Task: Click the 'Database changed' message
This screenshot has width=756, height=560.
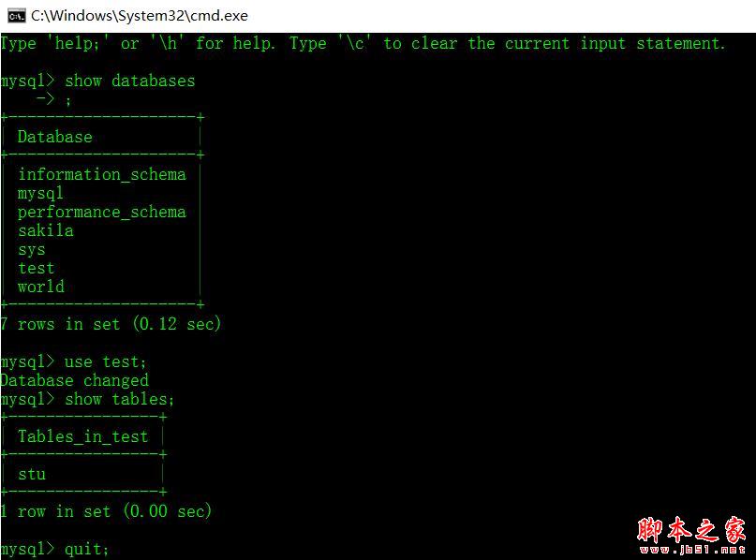Action: point(74,380)
